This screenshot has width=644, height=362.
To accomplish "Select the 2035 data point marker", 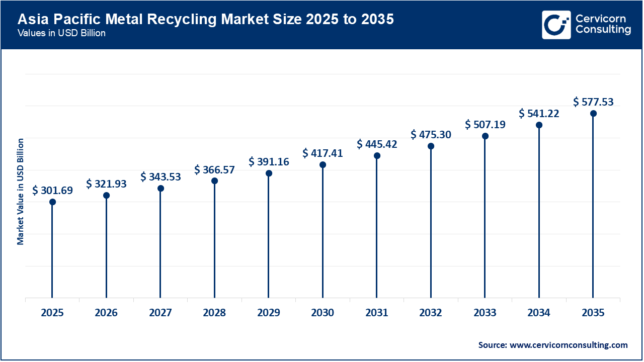I will click(593, 113).
